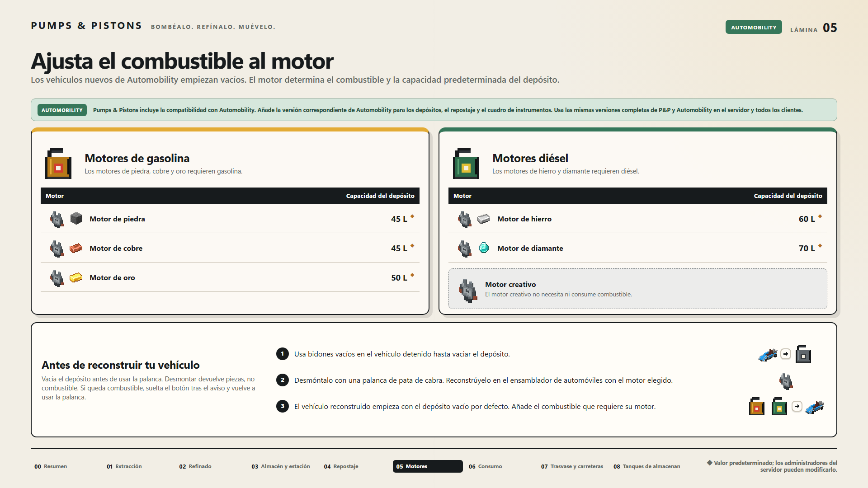
Task: Click the 70 L value for Motor de diamante
Action: tap(807, 248)
